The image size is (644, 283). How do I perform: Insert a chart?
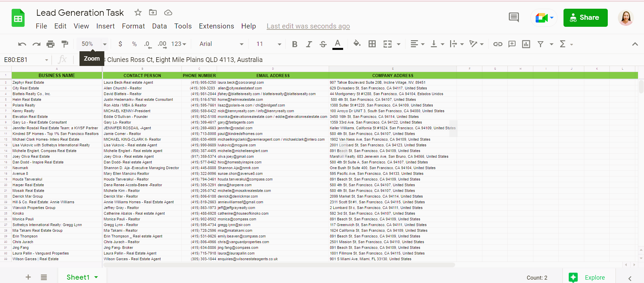[526, 44]
